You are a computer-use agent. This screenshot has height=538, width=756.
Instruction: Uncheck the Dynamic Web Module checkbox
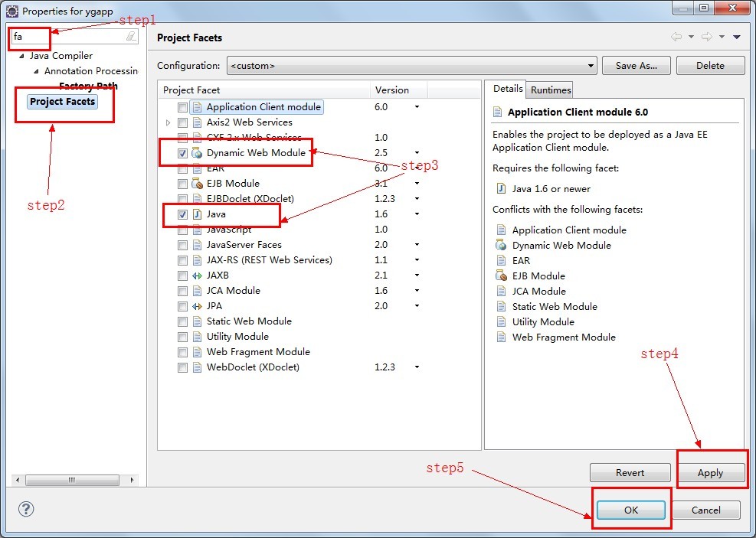click(x=182, y=153)
